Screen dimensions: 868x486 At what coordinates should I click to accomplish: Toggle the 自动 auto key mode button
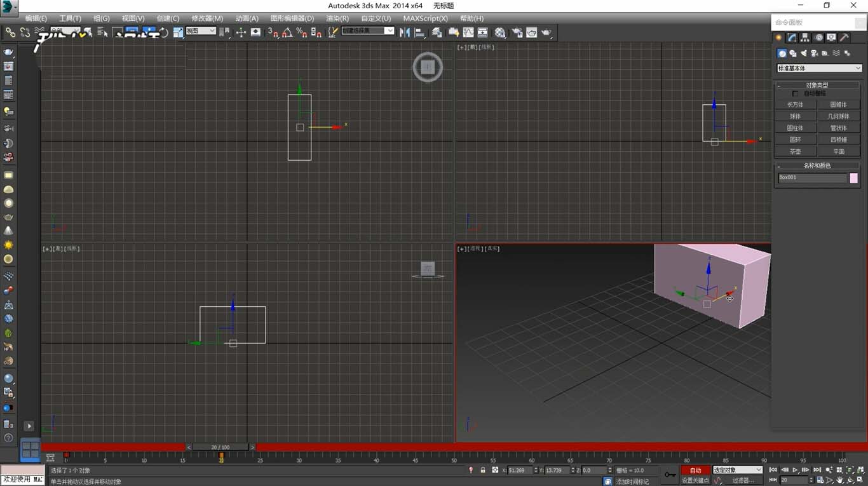(x=695, y=470)
